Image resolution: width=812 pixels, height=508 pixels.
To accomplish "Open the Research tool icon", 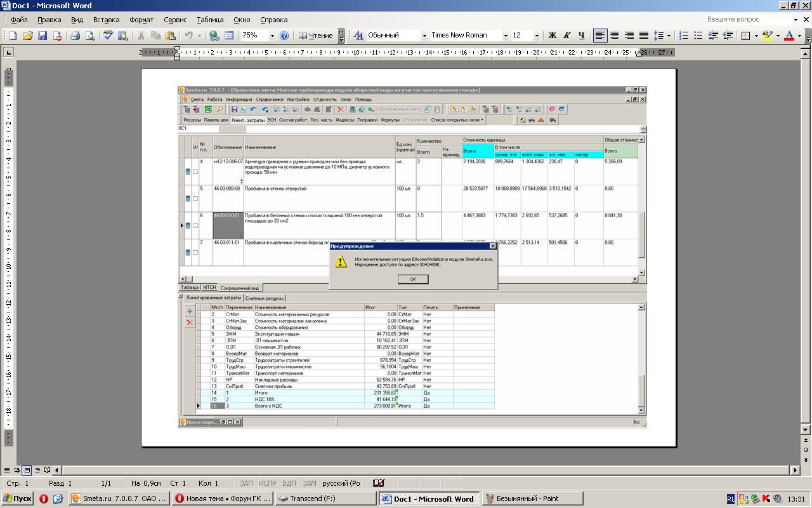I will click(x=123, y=36).
